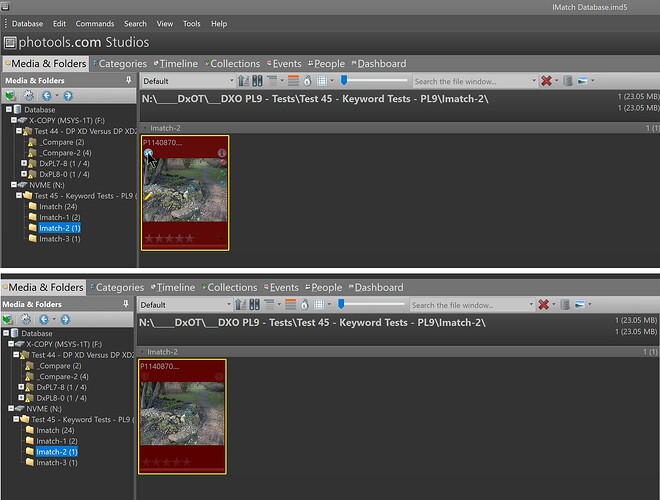Click the blue help icon in upper folder toolbar
Image resolution: width=660 pixels, height=500 pixels.
[x=67, y=96]
